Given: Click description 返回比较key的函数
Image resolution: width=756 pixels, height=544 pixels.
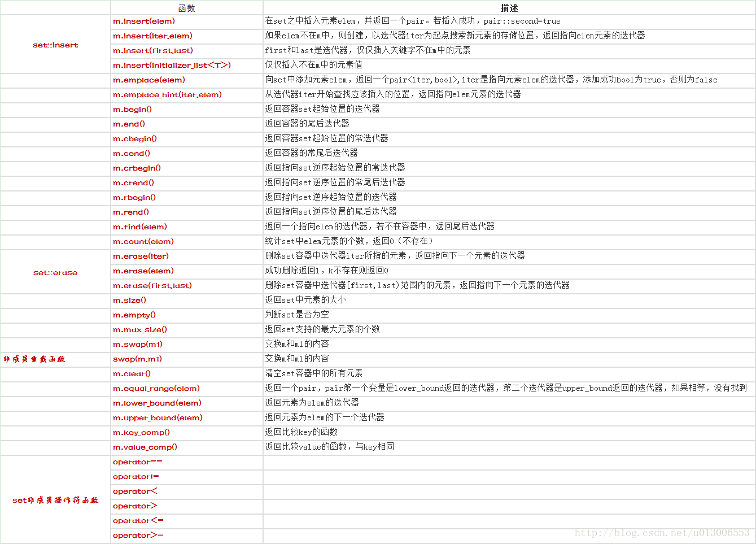Looking at the screenshot, I should (x=509, y=433).
